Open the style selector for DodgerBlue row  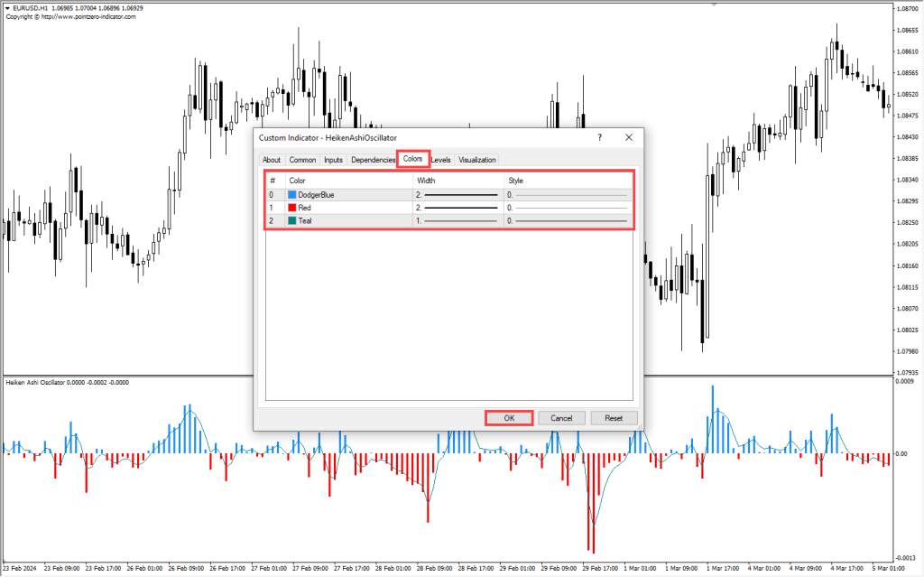568,195
